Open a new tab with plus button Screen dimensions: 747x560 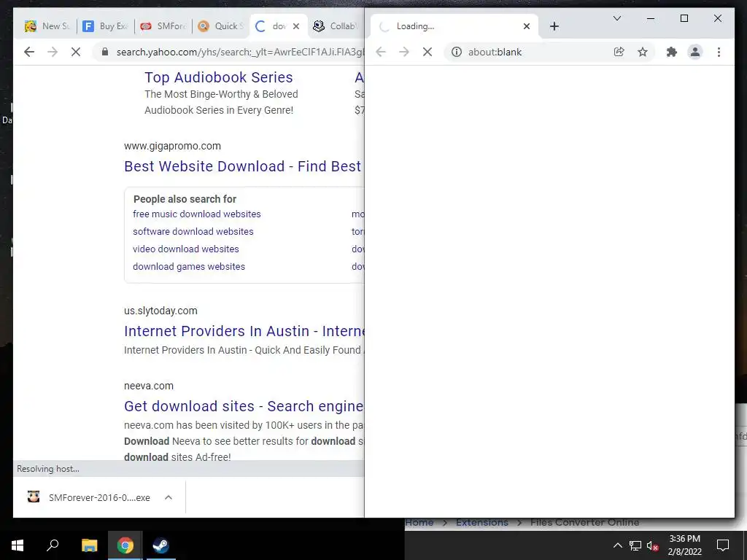pos(554,26)
